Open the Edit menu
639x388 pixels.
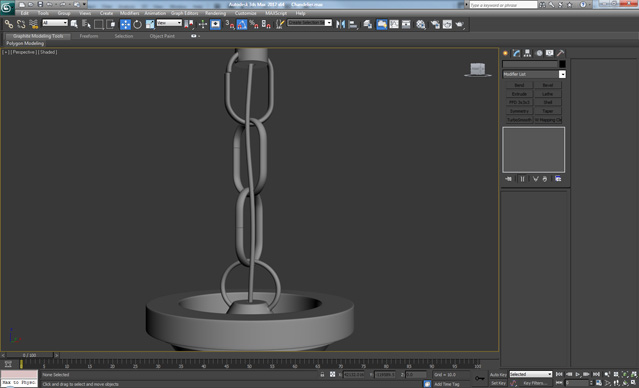(x=24, y=13)
